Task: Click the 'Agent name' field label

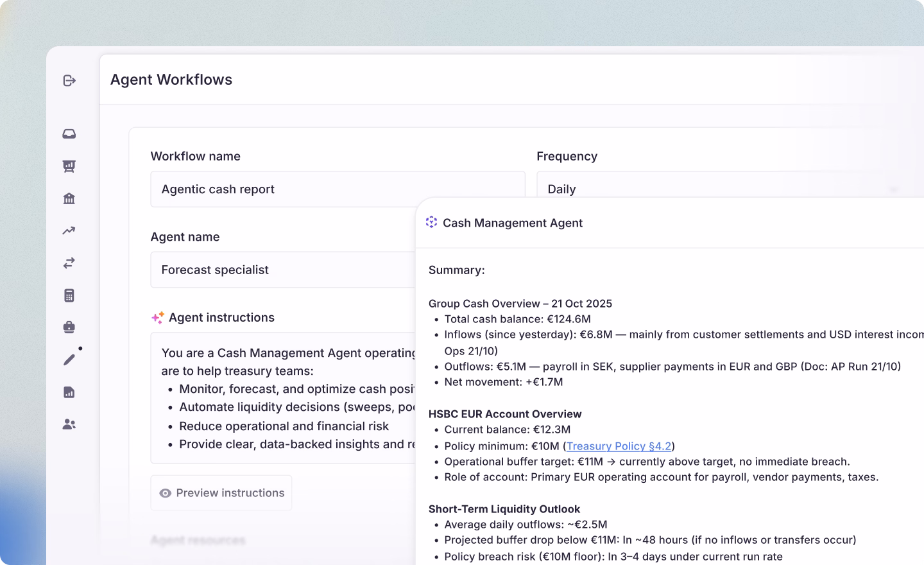Action: 185,237
